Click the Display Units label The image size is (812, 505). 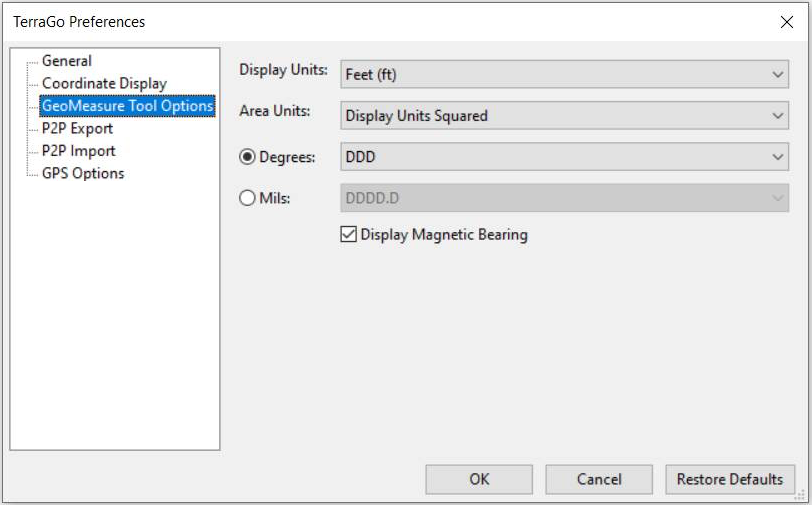pos(283,70)
